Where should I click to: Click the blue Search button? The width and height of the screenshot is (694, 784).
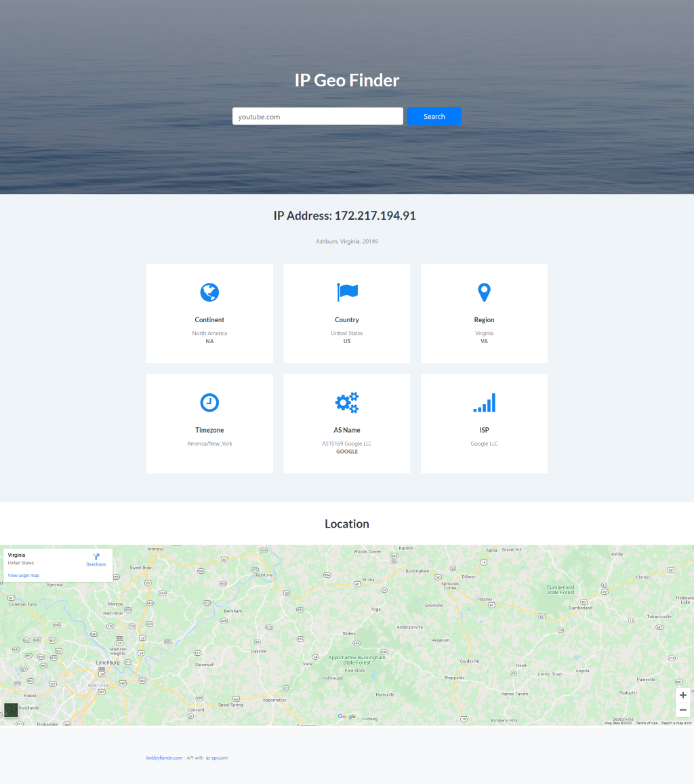434,116
